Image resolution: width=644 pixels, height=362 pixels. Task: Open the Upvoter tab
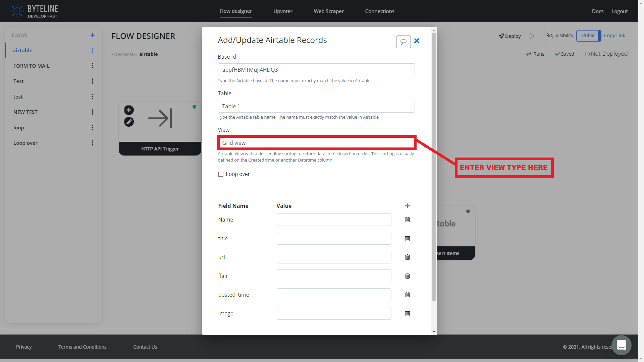tap(283, 11)
